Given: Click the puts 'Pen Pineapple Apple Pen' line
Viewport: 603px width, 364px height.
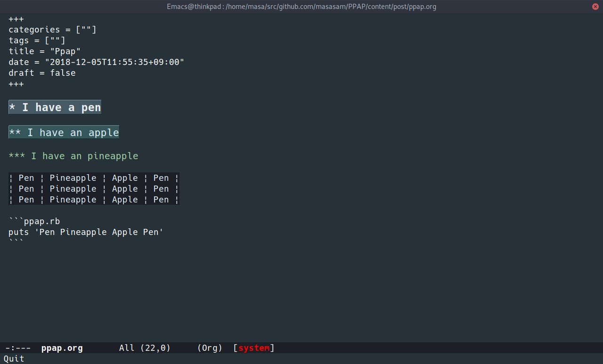Looking at the screenshot, I should coord(86,232).
